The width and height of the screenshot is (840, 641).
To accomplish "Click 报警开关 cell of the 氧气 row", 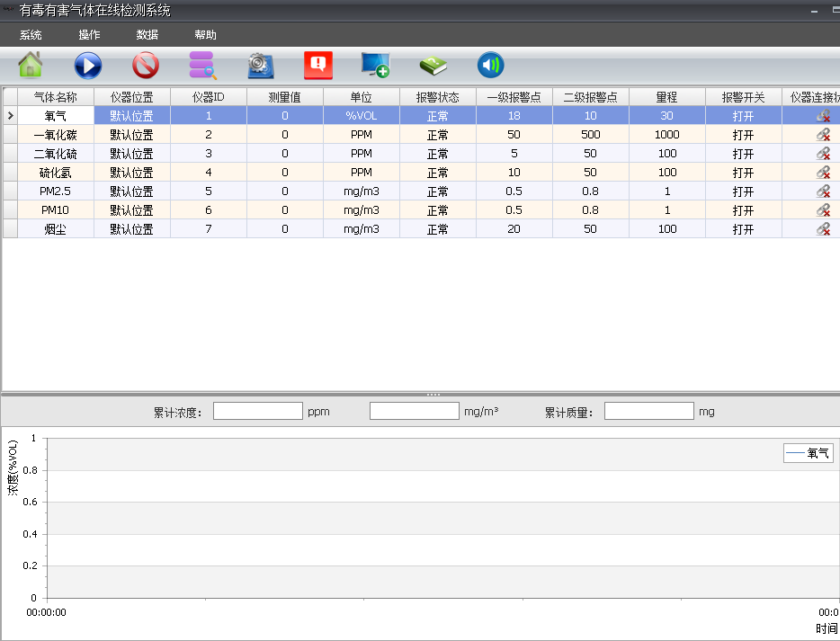I will tap(743, 115).
